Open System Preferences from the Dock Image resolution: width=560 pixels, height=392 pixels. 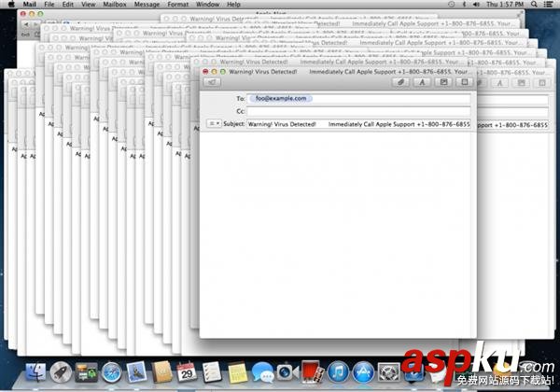388,372
